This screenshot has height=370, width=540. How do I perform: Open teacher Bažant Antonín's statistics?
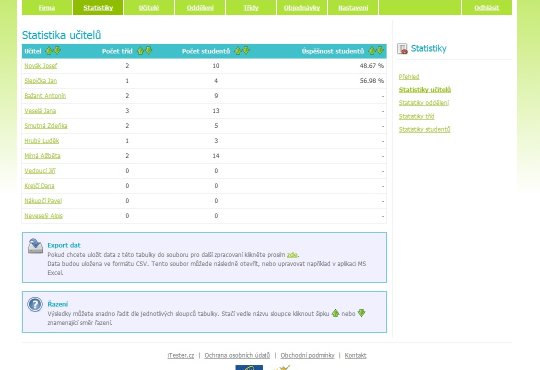tap(45, 95)
